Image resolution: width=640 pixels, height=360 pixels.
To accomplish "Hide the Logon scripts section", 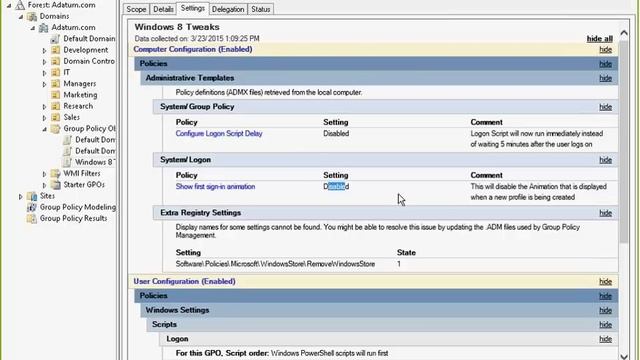I will pyautogui.click(x=605, y=339).
